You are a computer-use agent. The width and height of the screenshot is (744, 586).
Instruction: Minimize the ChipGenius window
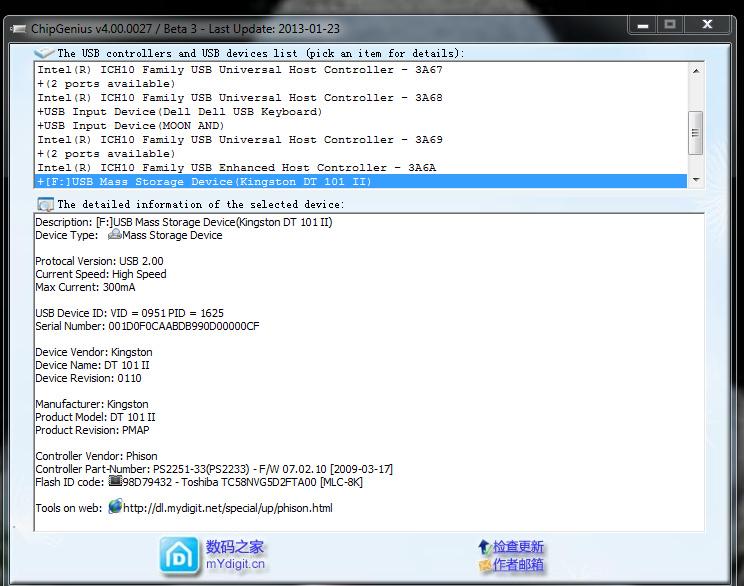pos(643,25)
